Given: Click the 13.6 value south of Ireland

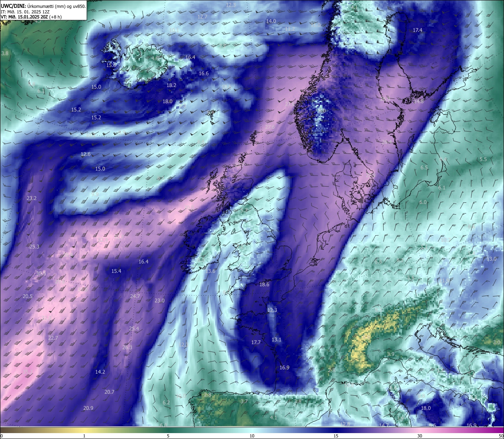Looking at the screenshot, I should (x=211, y=271).
